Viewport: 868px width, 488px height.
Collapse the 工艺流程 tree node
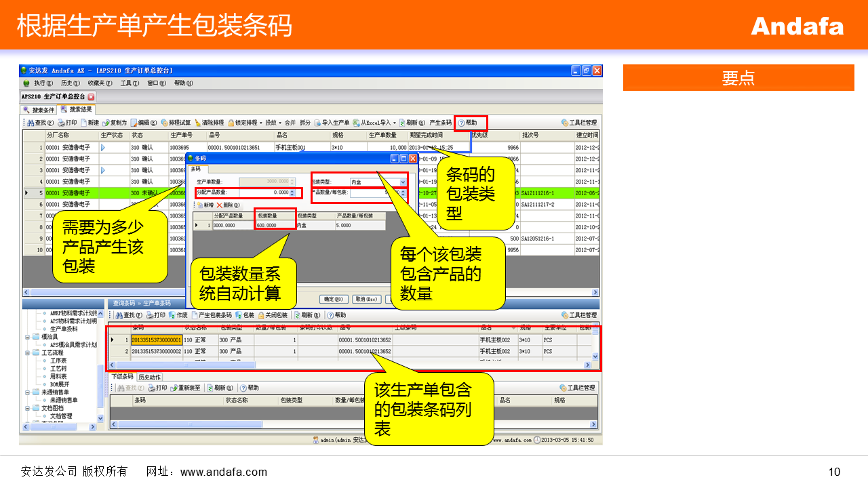pyautogui.click(x=28, y=353)
